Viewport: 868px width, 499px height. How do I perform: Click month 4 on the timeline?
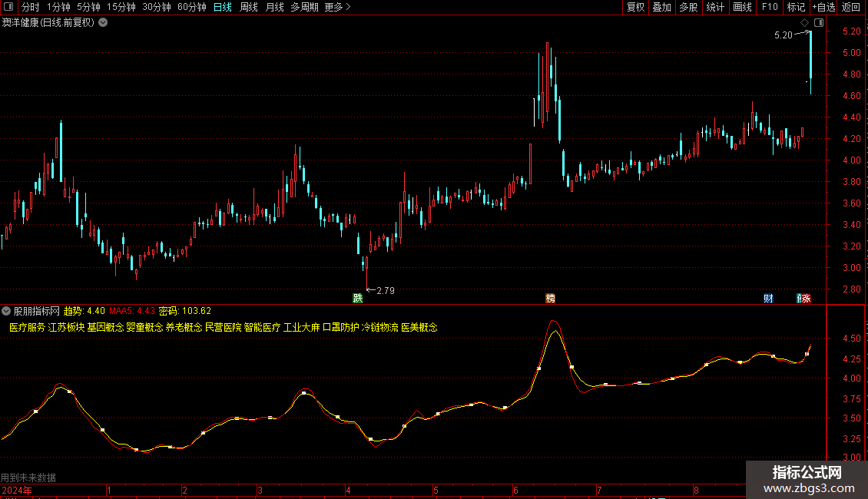click(x=348, y=490)
